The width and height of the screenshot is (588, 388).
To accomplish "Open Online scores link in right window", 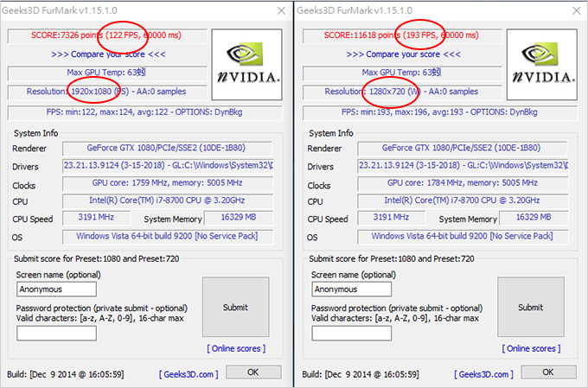I will (532, 348).
